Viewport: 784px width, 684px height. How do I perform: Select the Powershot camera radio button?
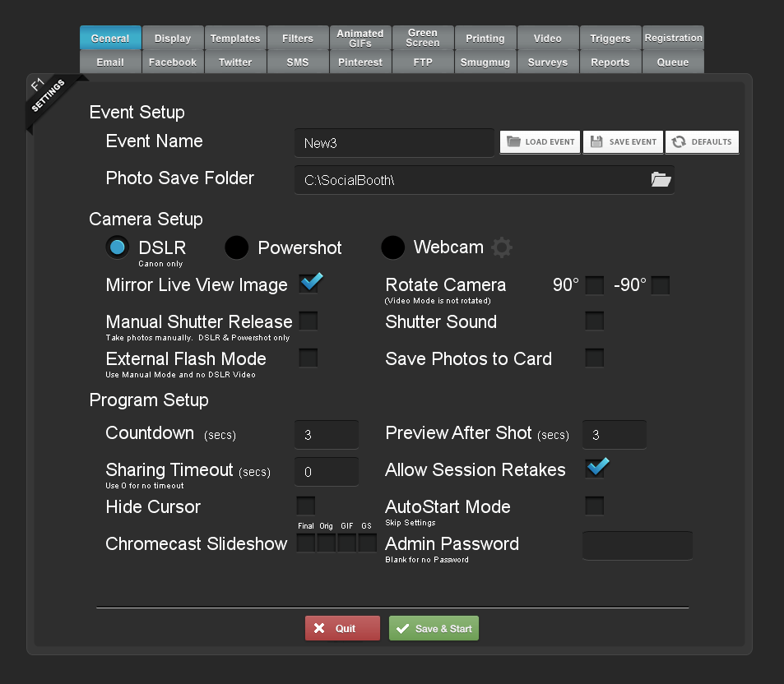(x=236, y=247)
